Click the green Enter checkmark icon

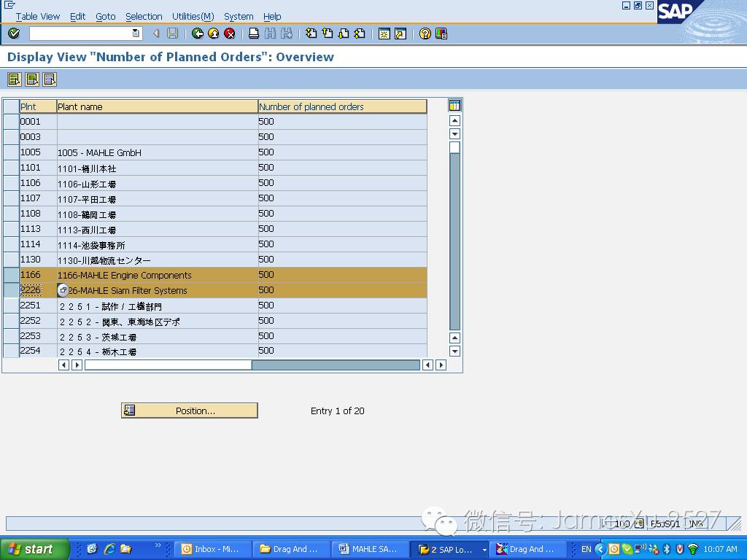[x=14, y=34]
